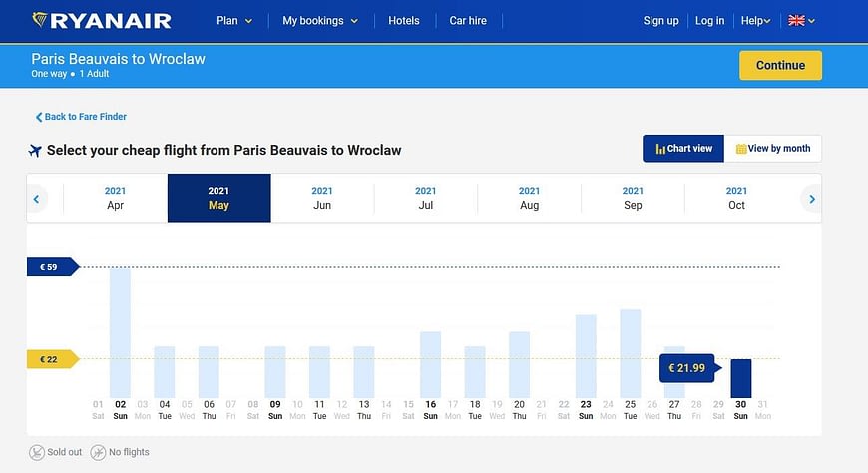This screenshot has height=473, width=868.
Task: Select fare bar for Tue 25 May
Action: click(630, 354)
